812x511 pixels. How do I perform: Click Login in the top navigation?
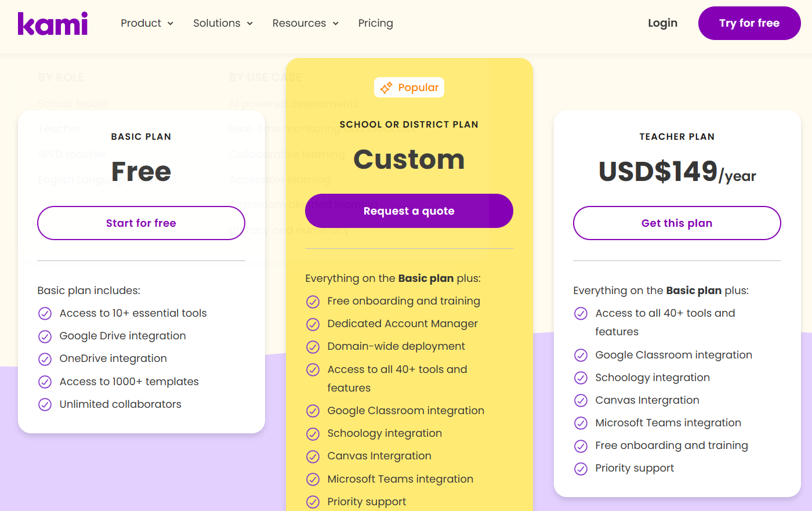[662, 23]
